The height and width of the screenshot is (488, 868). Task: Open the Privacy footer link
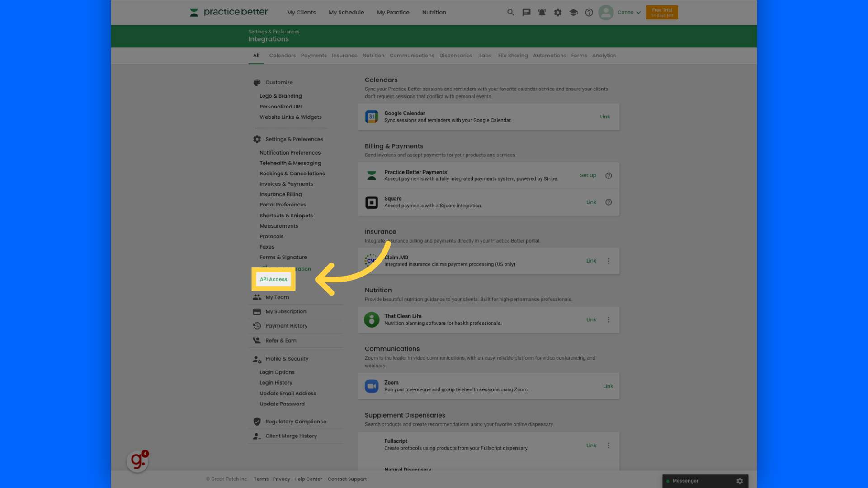281,479
